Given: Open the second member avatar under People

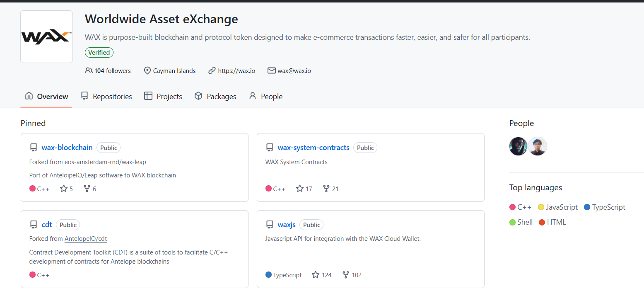Looking at the screenshot, I should [x=538, y=146].
